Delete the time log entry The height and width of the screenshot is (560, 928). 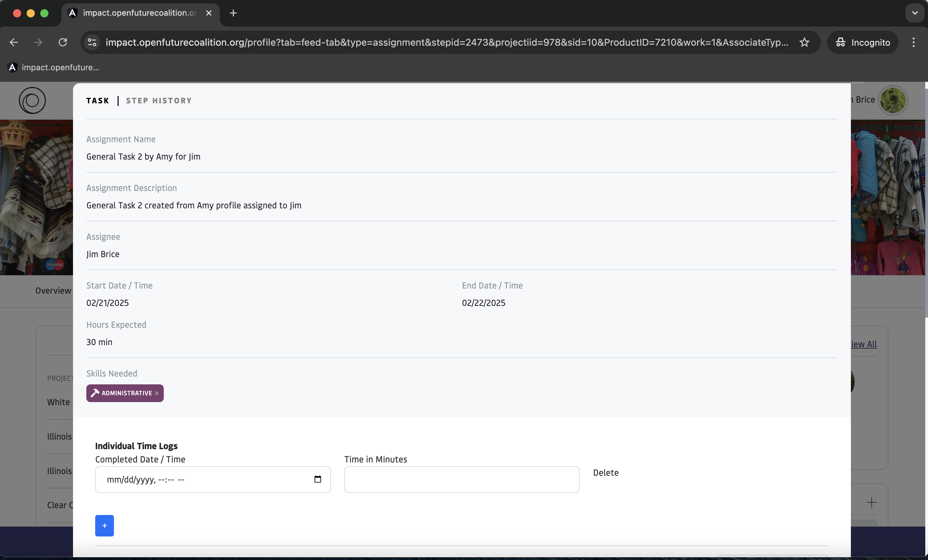point(605,473)
